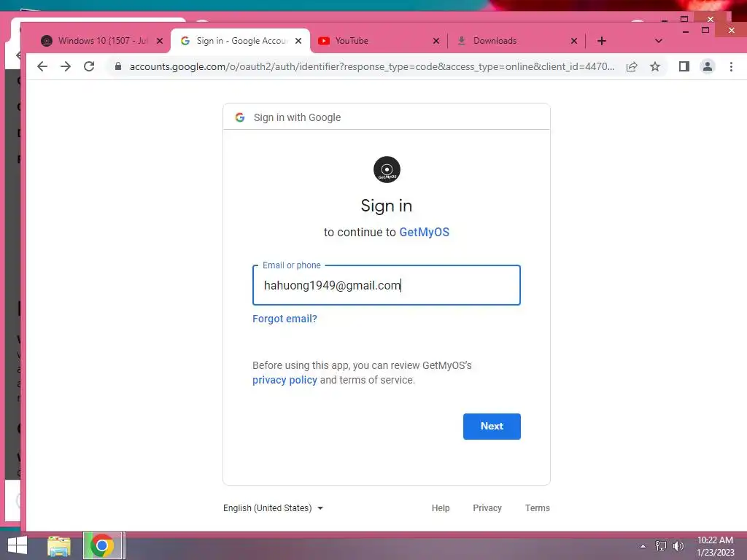The image size is (747, 560).
Task: Open the Chrome profile menu
Action: click(708, 66)
